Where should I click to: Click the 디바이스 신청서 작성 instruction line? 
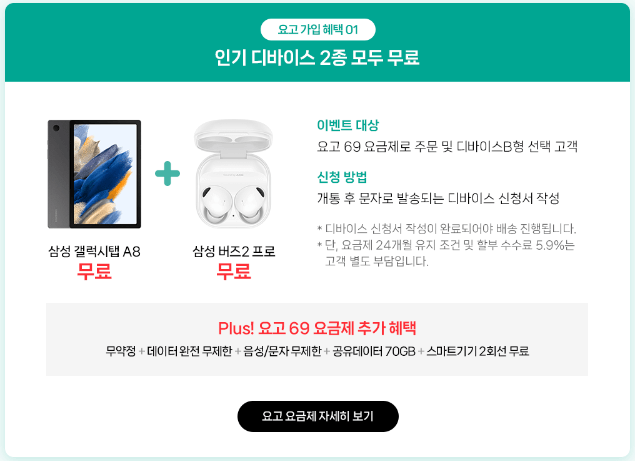pyautogui.click(x=438, y=198)
